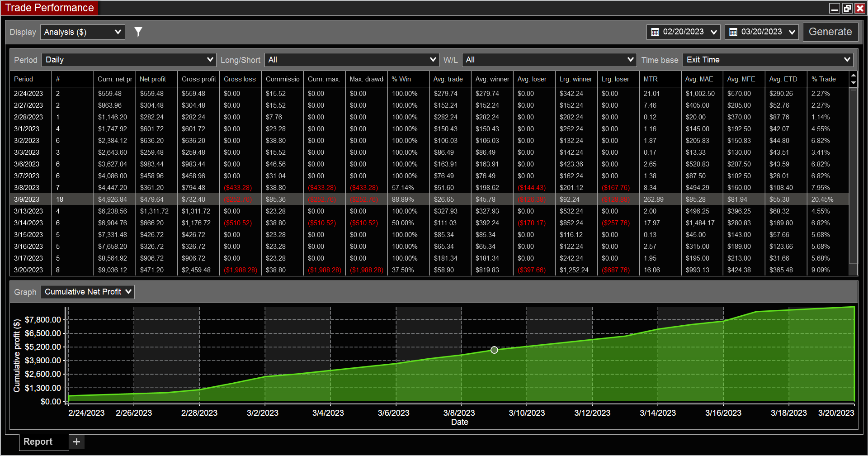This screenshot has height=456, width=868.
Task: Select the 3/16/2023 period row
Action: click(x=429, y=247)
